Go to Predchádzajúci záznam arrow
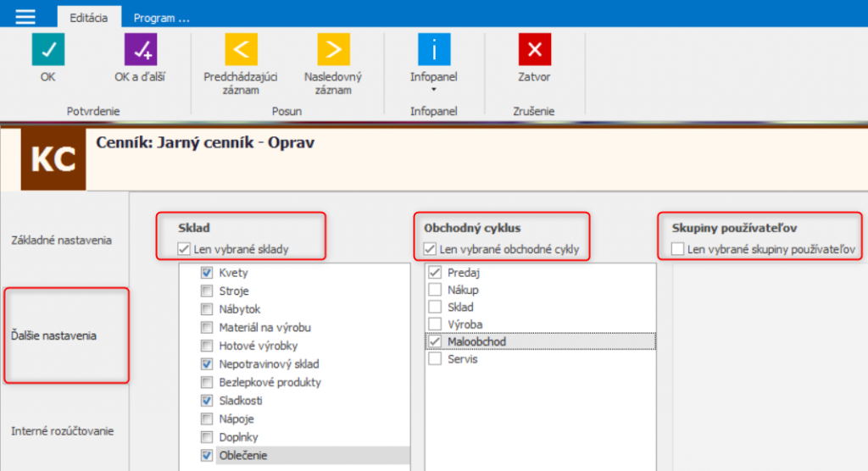The image size is (868, 471). point(241,49)
